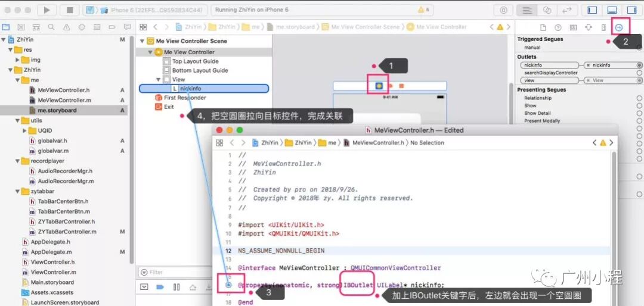Image resolution: width=644 pixels, height=306 pixels.
Task: Click the view controller icon in the scene dock
Action: (379, 86)
